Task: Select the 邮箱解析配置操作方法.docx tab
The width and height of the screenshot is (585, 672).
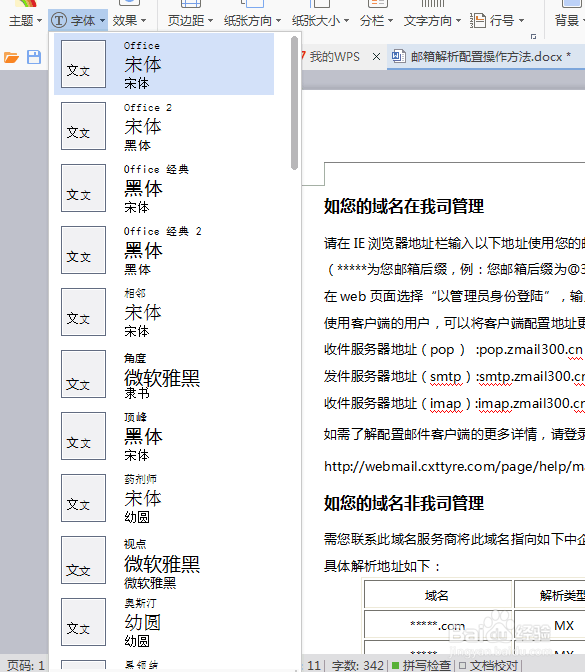Action: (x=486, y=57)
